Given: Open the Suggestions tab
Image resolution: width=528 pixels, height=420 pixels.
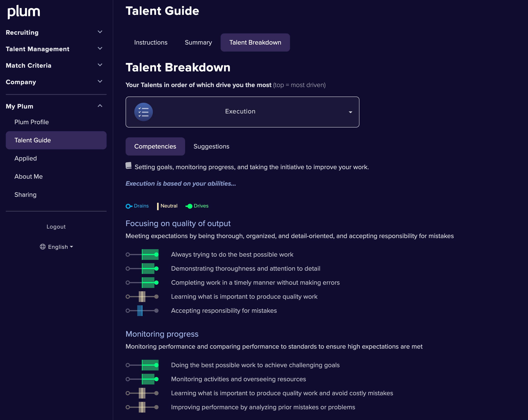Looking at the screenshot, I should [211, 146].
